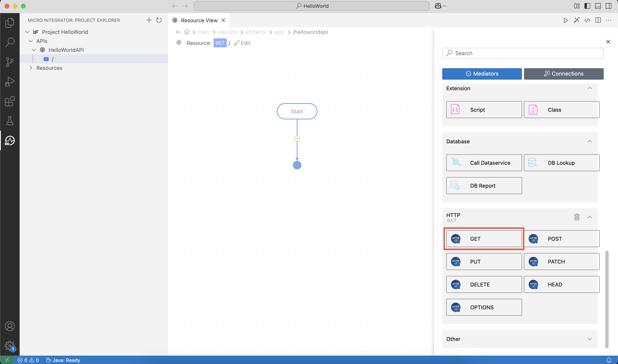618x364 pixels.
Task: Add a mediator via the plus node on flow
Action: point(297,139)
